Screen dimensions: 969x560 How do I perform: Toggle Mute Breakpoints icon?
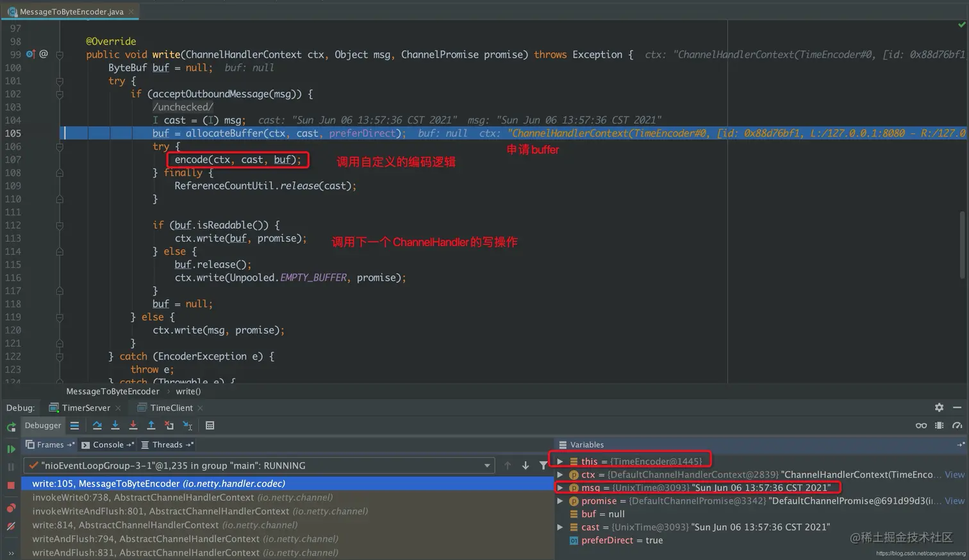pos(11,526)
